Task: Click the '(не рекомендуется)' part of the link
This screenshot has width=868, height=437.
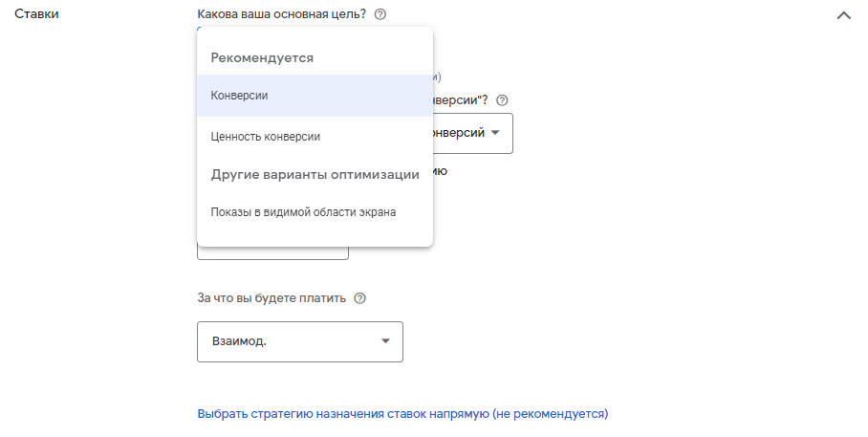Action: click(550, 414)
